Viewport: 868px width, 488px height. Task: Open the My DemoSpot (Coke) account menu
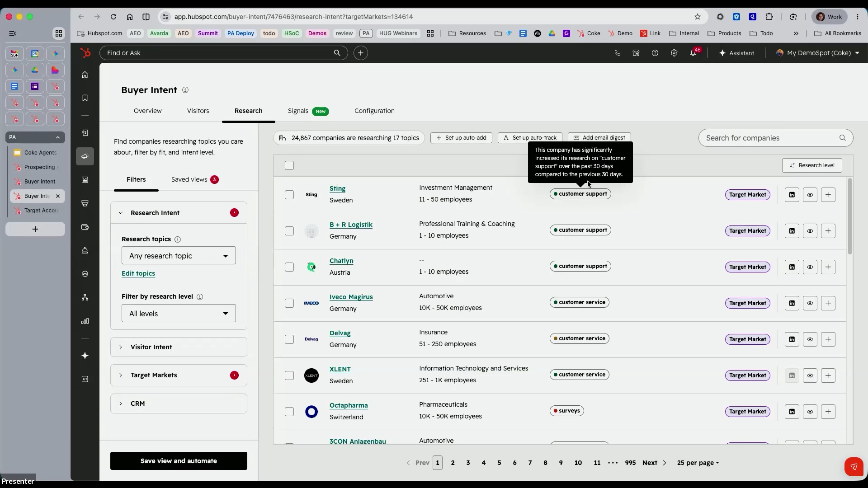[817, 53]
